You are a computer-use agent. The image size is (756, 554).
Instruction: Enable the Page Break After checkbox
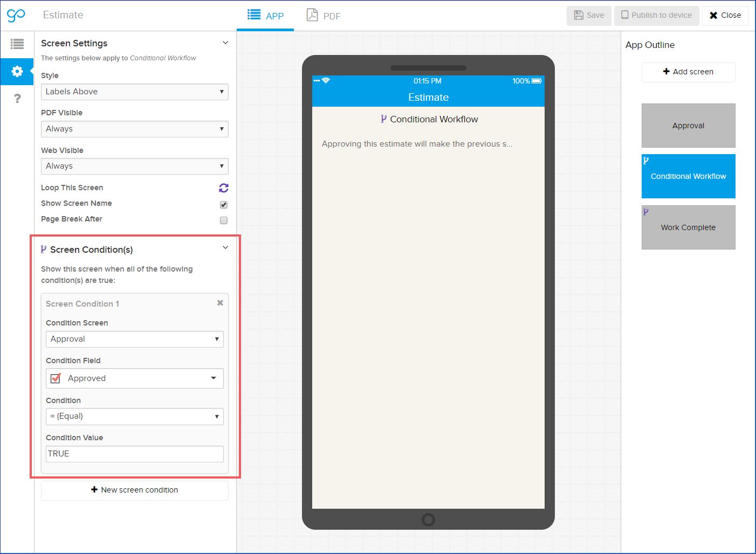[x=224, y=220]
